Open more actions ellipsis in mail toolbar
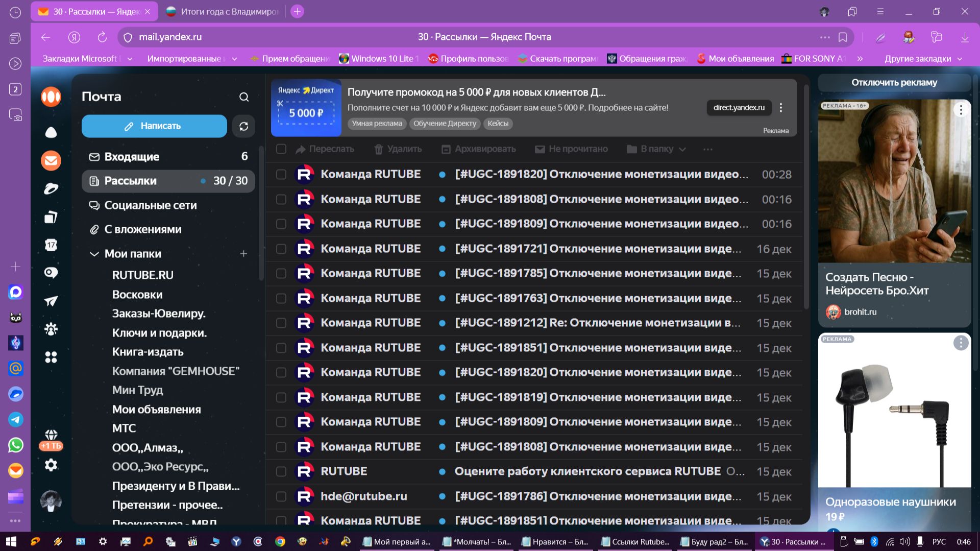The image size is (980, 551). click(x=707, y=149)
